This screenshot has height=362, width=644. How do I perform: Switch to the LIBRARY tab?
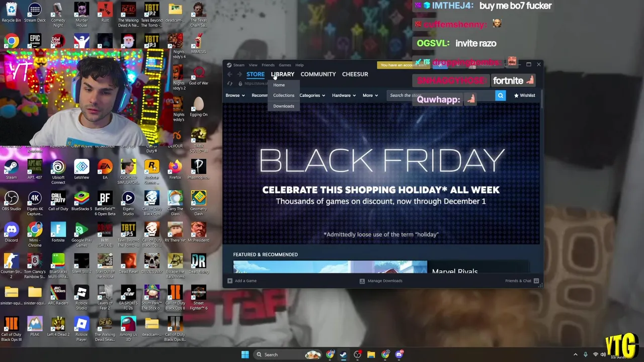click(x=282, y=74)
